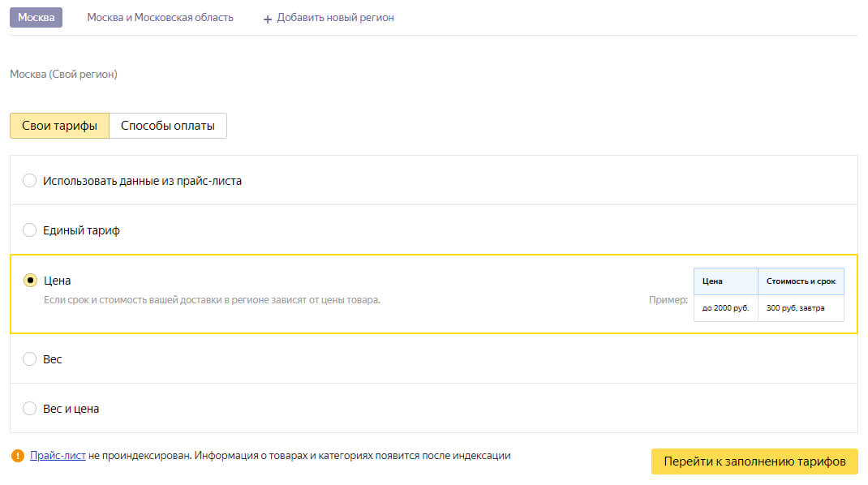Click the 'Цена' option description text

(x=211, y=300)
